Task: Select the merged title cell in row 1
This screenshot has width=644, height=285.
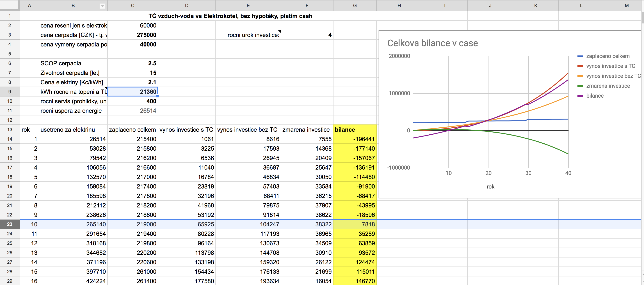Action: 230,16
